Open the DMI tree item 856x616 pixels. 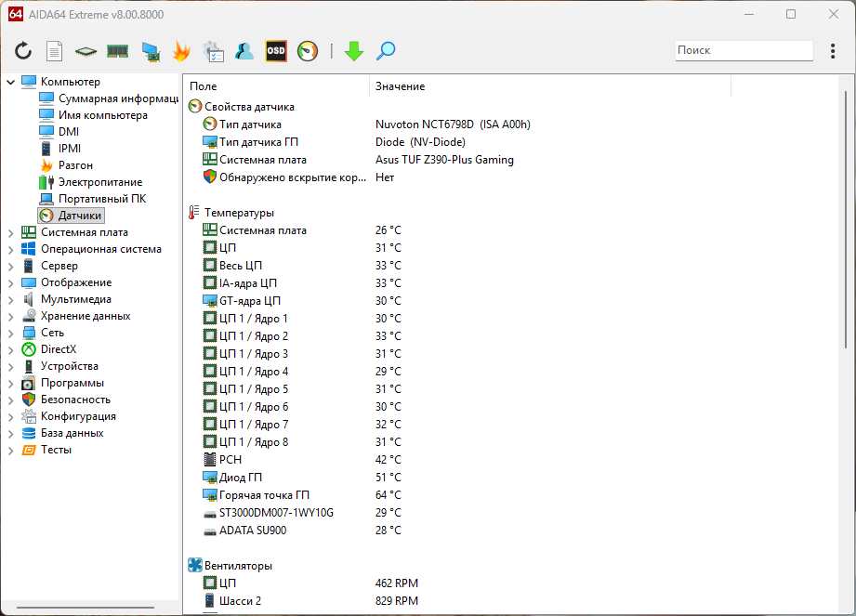(59, 132)
